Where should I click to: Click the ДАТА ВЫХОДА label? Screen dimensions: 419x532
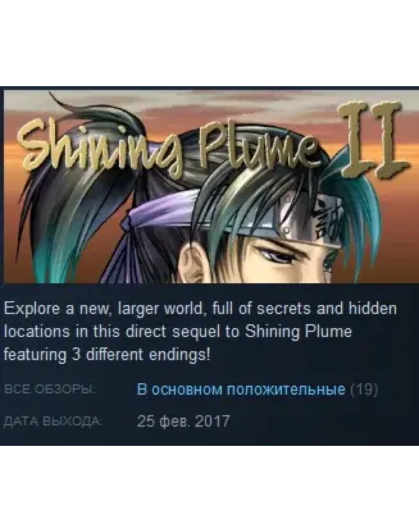[52, 422]
